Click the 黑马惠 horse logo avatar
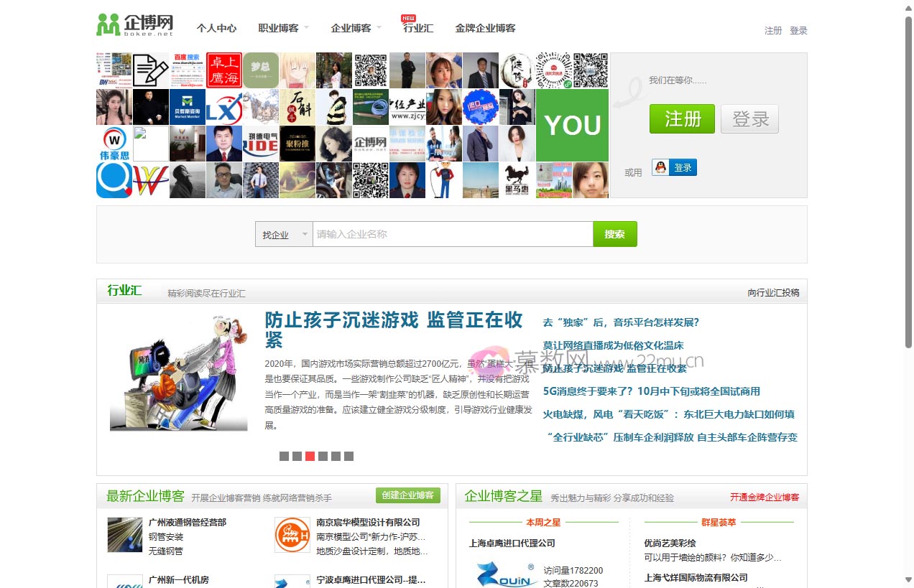Screen dimensions: 914x588 pyautogui.click(x=517, y=180)
